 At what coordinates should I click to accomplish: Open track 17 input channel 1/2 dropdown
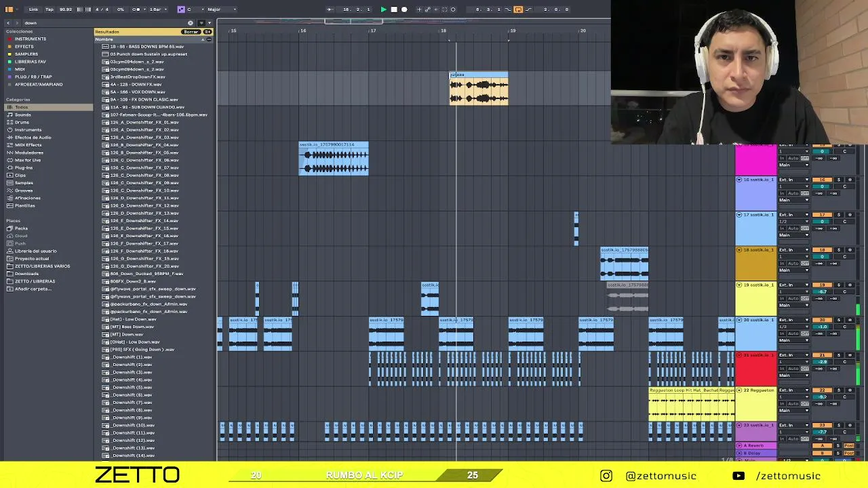tap(793, 222)
